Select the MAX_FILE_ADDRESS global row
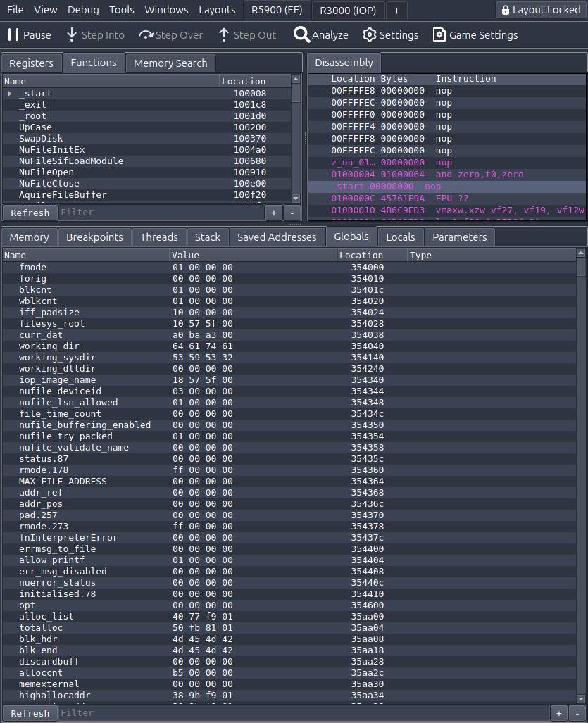 point(289,482)
